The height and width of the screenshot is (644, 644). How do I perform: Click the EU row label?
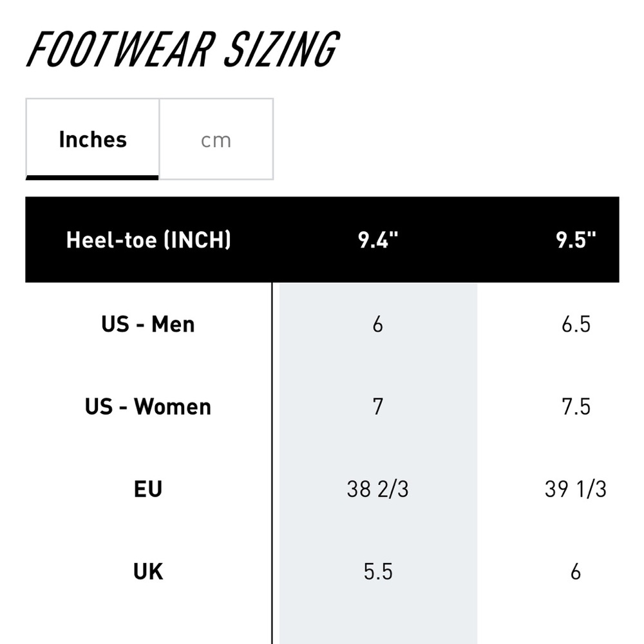click(148, 489)
